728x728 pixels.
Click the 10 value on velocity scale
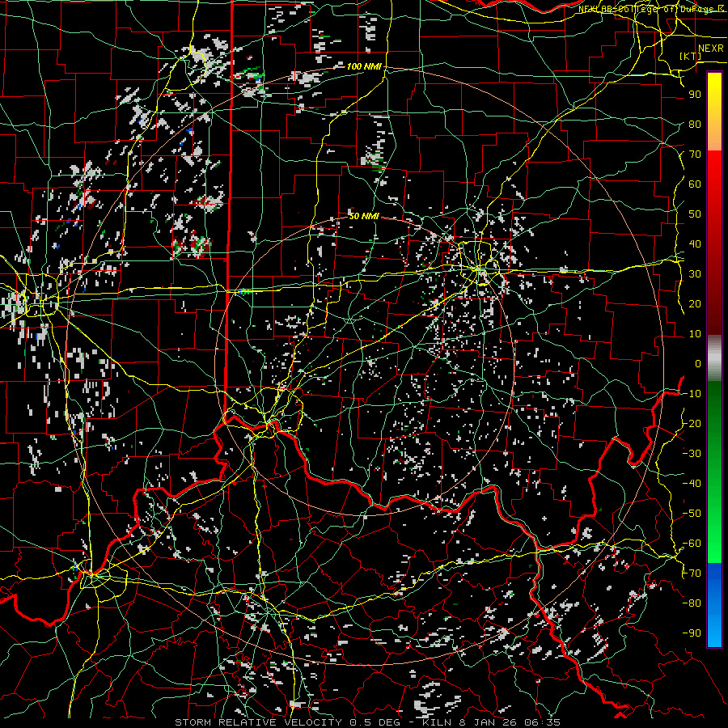(x=695, y=334)
